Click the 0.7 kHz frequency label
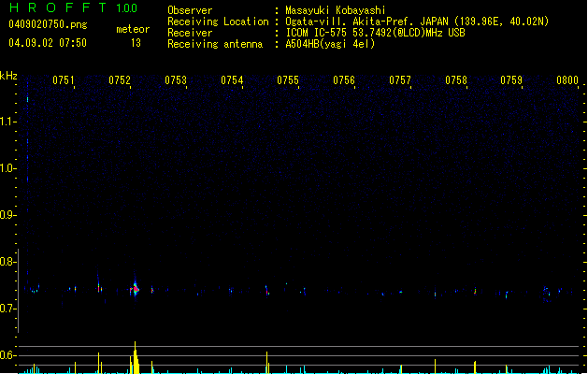Screen dimensions: 588x374 coord(8,309)
